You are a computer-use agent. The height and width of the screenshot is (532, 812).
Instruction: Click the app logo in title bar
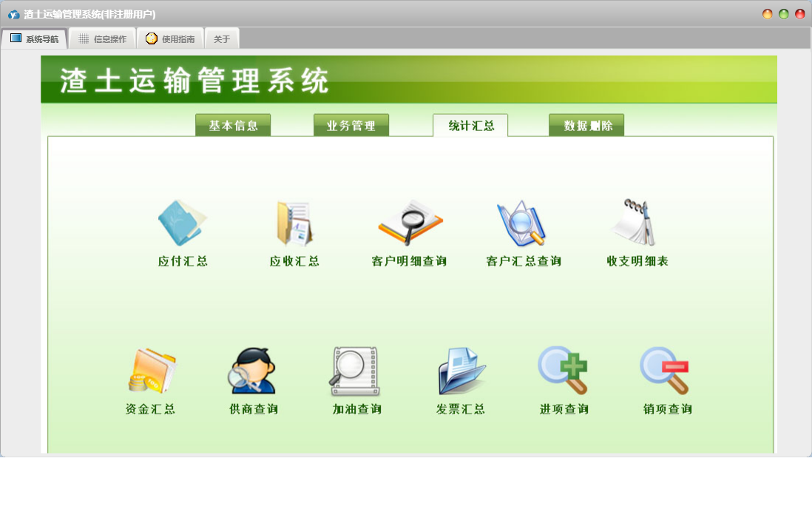[14, 15]
